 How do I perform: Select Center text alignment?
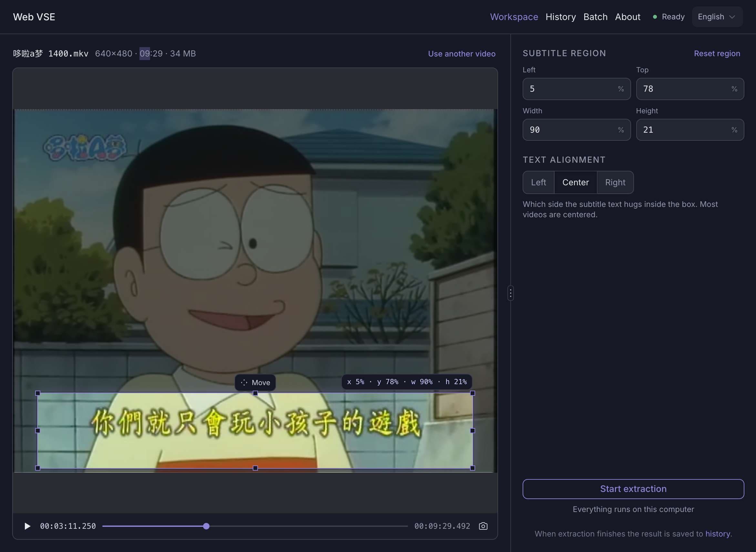pyautogui.click(x=575, y=182)
